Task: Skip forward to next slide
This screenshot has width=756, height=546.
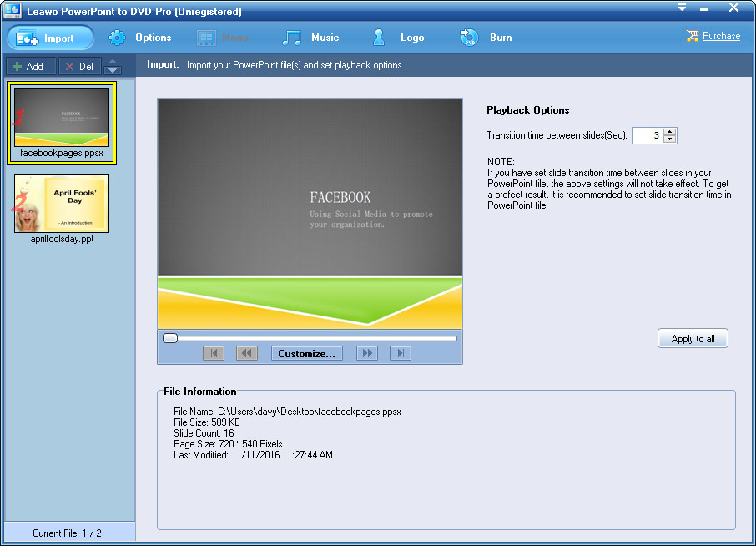Action: 366,354
